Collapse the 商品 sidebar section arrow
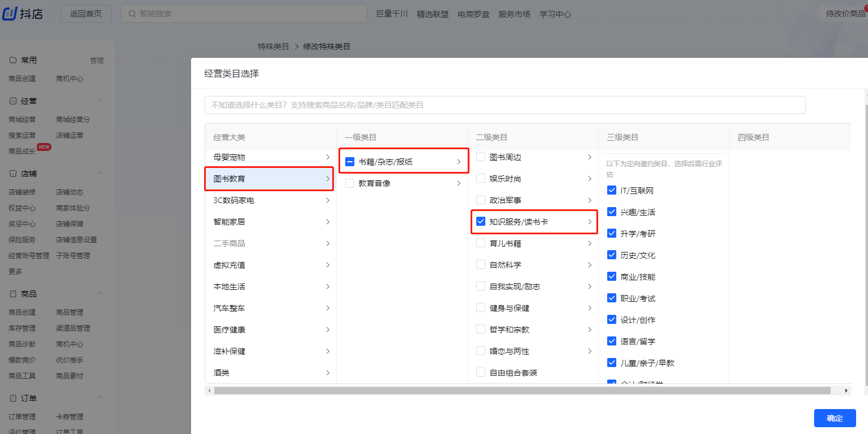This screenshot has height=434, width=868. pyautogui.click(x=100, y=293)
